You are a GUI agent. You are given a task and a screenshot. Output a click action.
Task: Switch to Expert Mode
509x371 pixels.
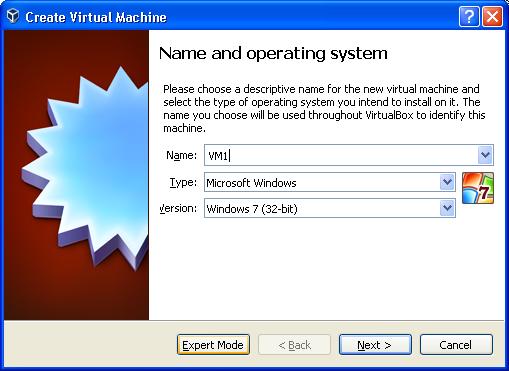coord(213,345)
